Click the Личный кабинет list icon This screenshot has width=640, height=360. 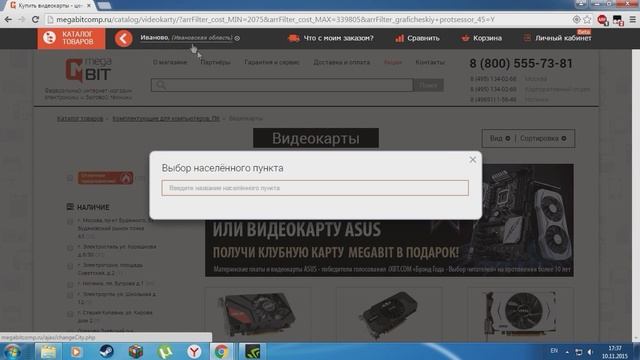(527, 38)
